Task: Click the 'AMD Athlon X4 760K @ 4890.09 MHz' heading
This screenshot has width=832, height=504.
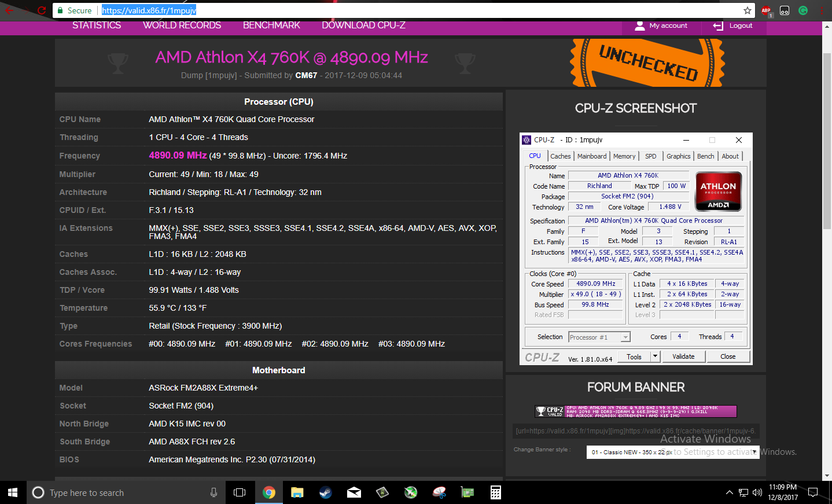Action: tap(292, 57)
